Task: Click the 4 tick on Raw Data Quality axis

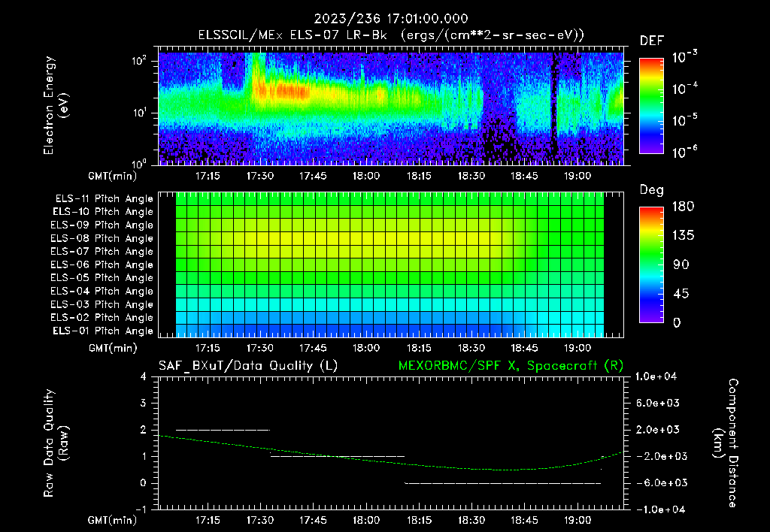Action: [x=144, y=377]
